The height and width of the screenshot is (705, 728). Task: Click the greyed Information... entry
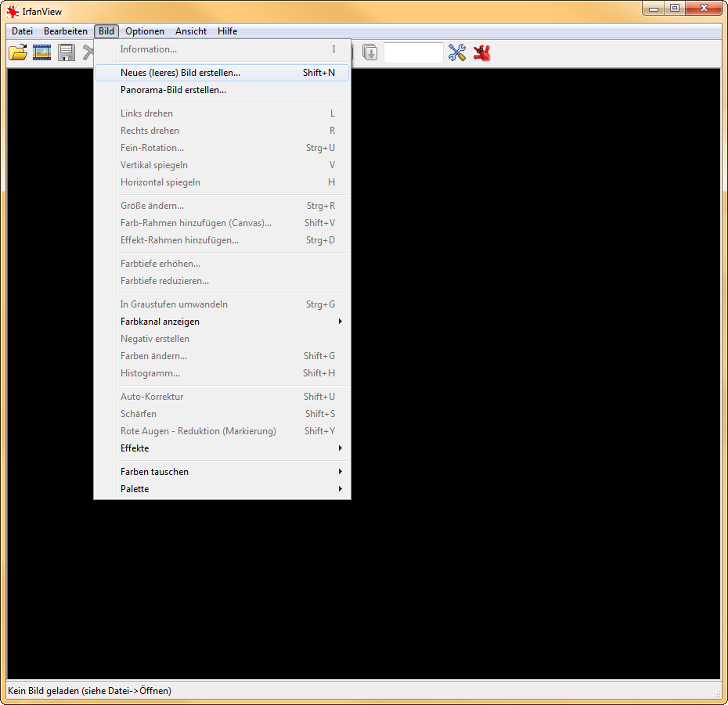click(x=222, y=49)
